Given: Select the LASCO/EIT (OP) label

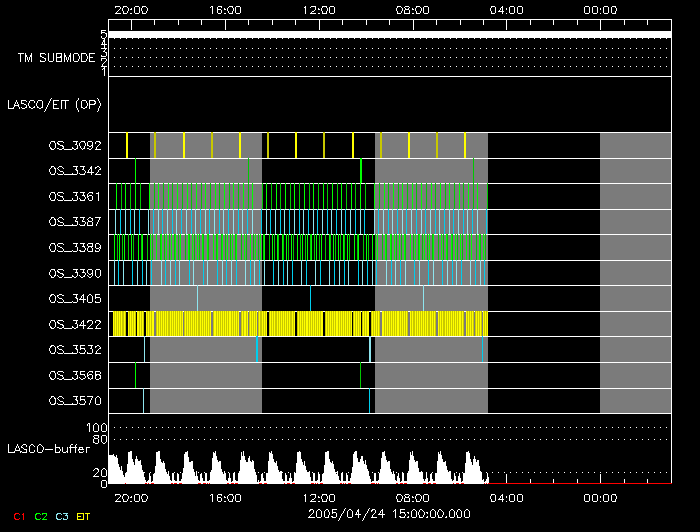Looking at the screenshot, I should tap(54, 104).
